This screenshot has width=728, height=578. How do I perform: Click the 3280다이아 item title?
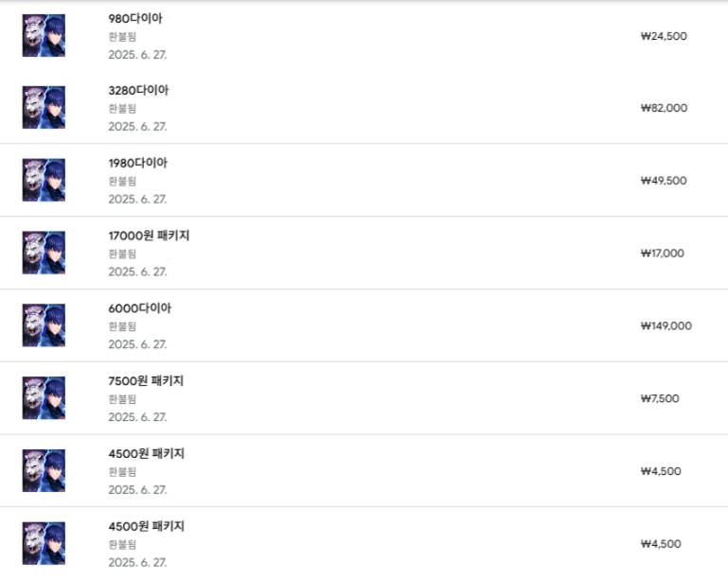pyautogui.click(x=138, y=91)
